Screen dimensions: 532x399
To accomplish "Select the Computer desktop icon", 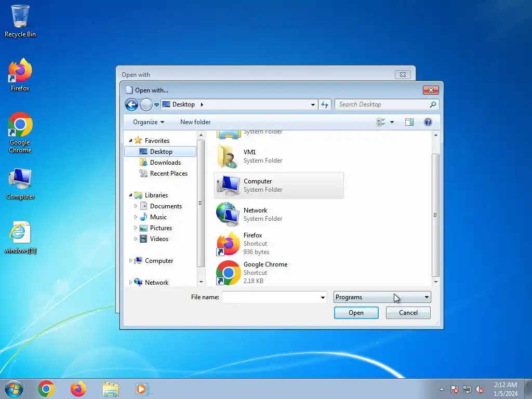I will click(20, 183).
